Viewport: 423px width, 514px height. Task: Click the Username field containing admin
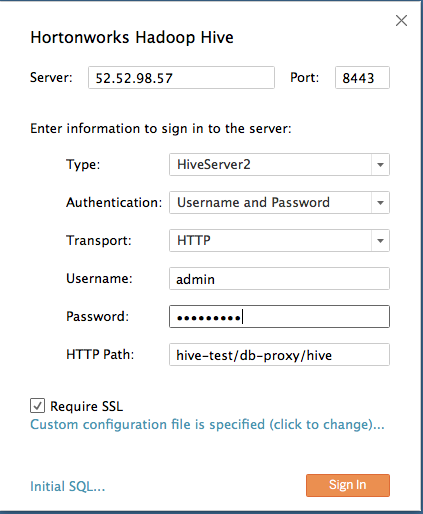[x=279, y=279]
